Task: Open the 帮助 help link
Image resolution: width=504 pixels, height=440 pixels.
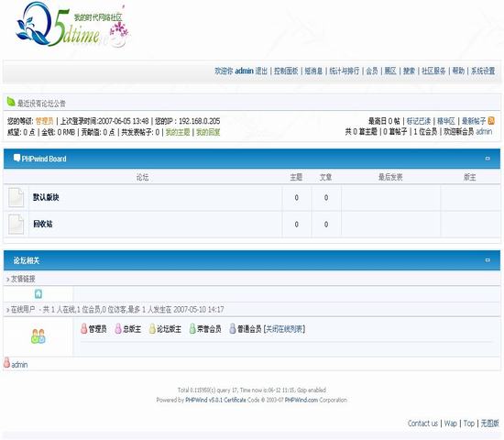Action: (458, 71)
